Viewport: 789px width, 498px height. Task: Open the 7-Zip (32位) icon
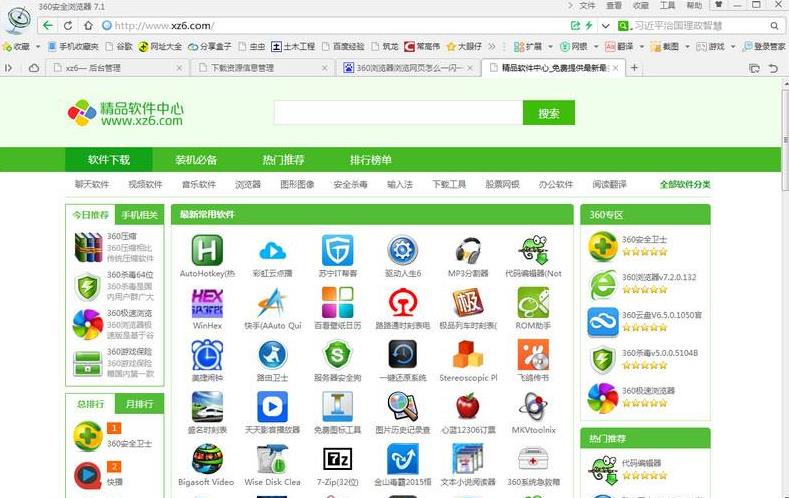click(x=337, y=458)
